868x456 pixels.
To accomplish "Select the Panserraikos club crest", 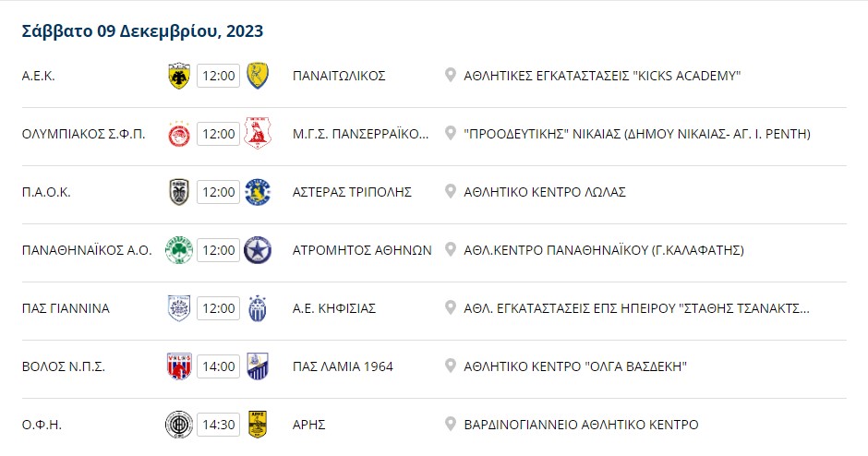I will [x=258, y=133].
